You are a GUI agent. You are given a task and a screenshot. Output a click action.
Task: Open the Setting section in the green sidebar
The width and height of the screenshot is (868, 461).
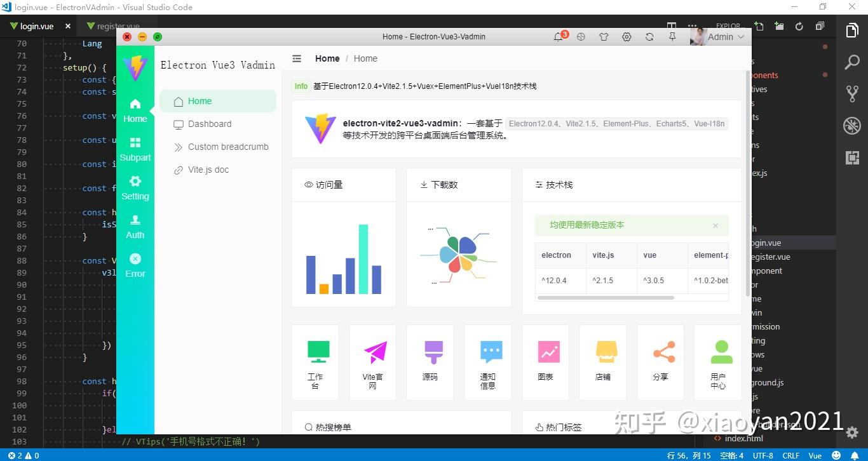tap(135, 187)
